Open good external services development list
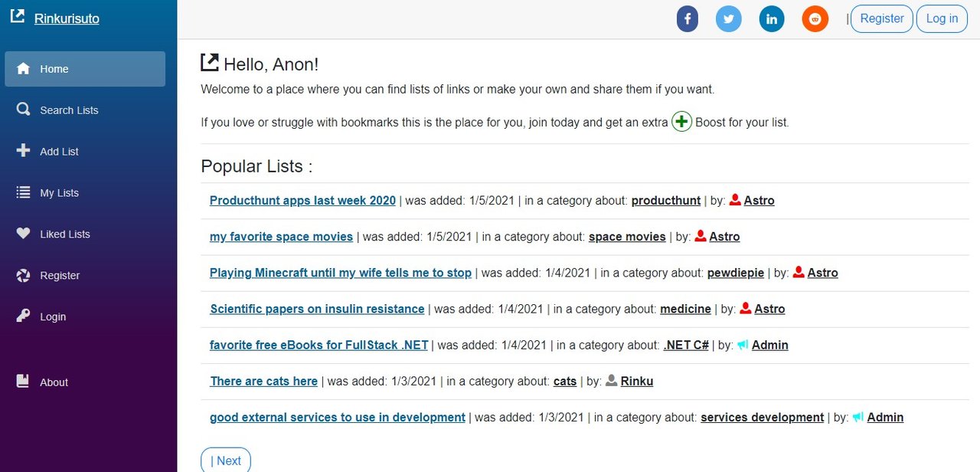The width and height of the screenshot is (980, 472). [338, 418]
